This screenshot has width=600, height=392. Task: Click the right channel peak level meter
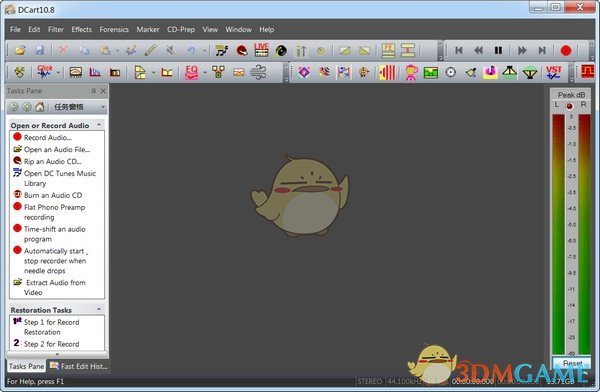tap(584, 234)
